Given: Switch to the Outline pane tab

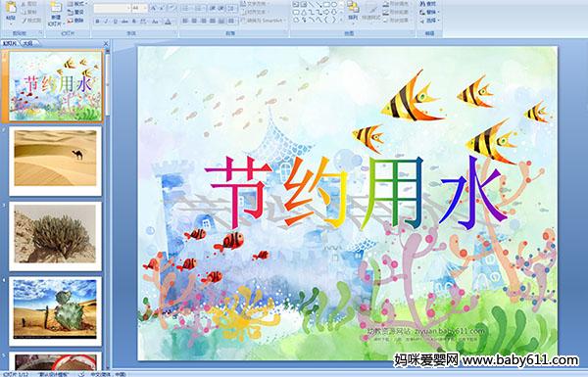Looking at the screenshot, I should click(x=27, y=43).
